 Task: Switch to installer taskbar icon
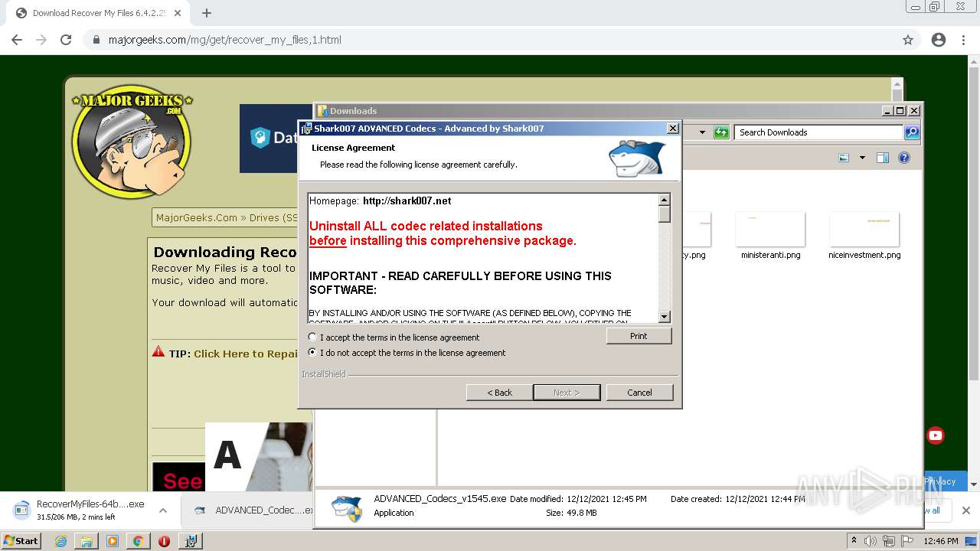point(190,541)
